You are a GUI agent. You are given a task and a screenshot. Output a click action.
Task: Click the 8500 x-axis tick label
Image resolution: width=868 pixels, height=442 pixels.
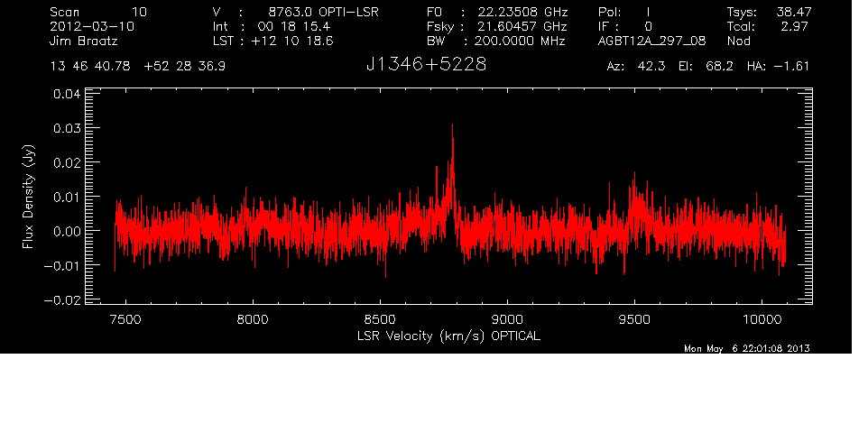[x=380, y=319]
